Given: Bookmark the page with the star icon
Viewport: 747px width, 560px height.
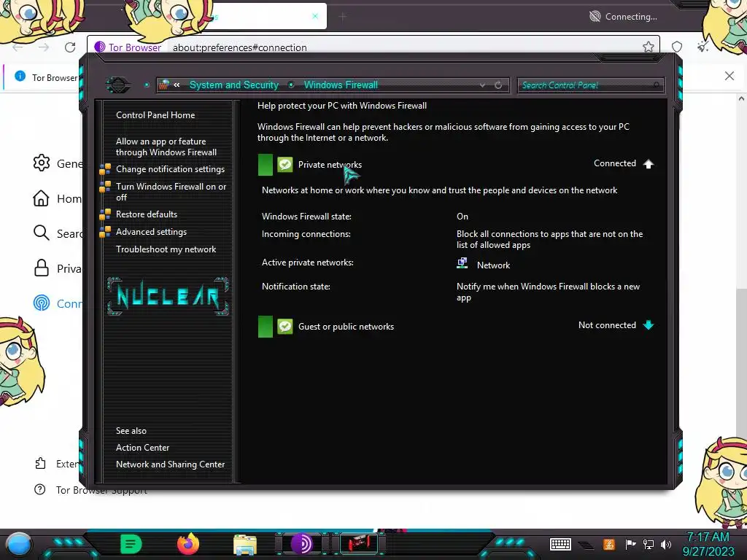Looking at the screenshot, I should [649, 47].
